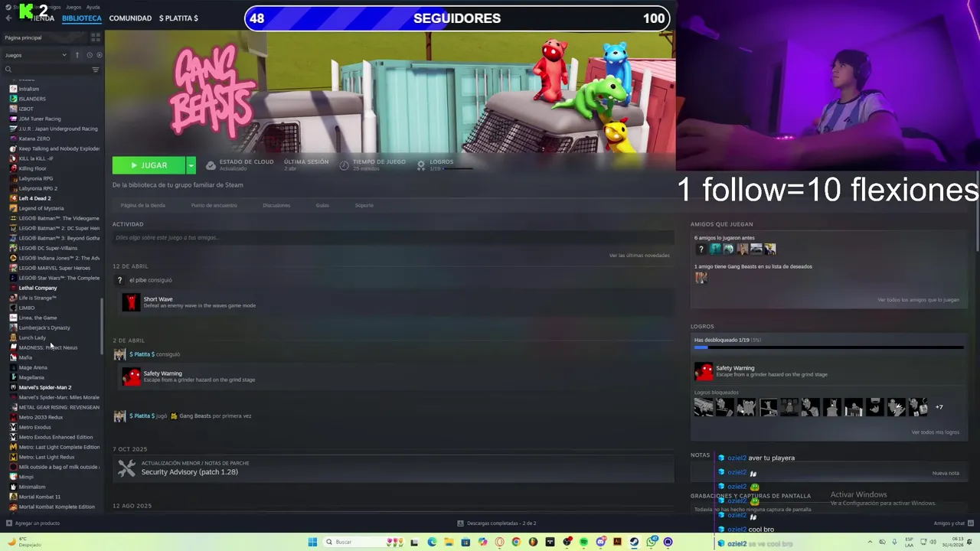
Task: Expand hidden system tray icons chevron
Action: (871, 542)
